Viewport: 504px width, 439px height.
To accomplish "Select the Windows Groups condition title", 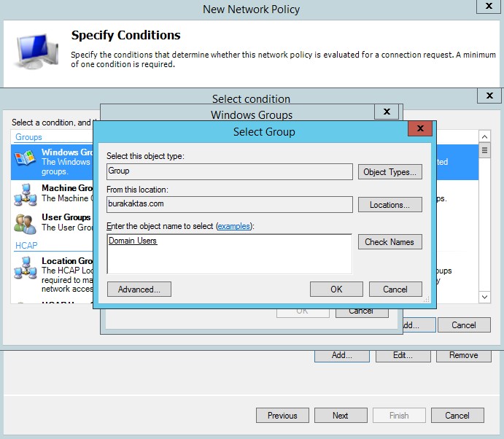I will pyautogui.click(x=67, y=152).
